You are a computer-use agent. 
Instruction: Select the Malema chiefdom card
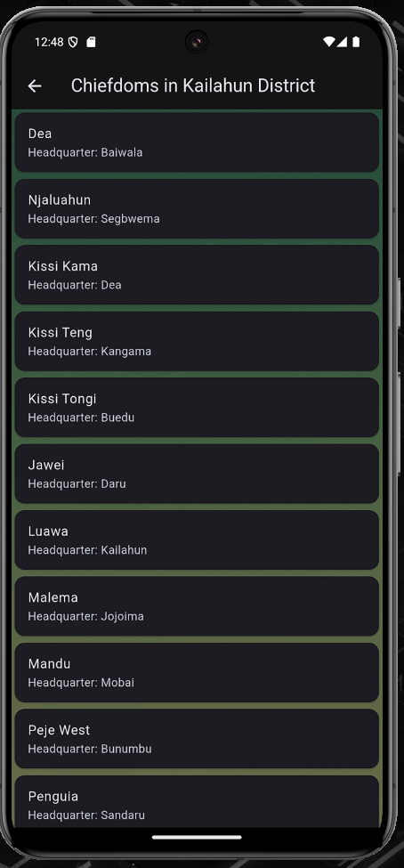197,606
